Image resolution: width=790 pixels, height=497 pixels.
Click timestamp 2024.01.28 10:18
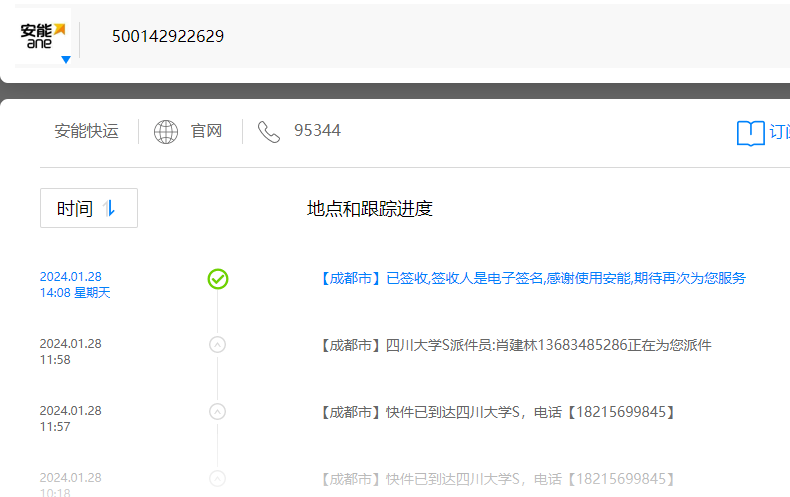[71, 484]
